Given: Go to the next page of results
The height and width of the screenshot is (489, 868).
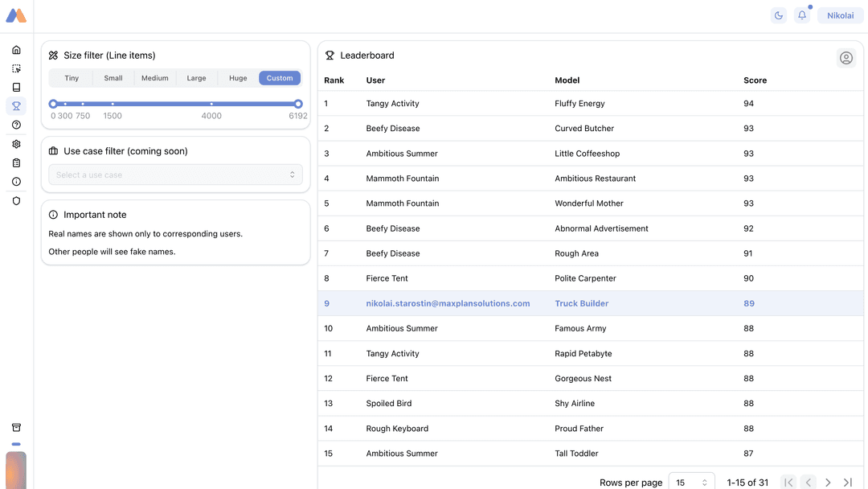Looking at the screenshot, I should coord(828,483).
